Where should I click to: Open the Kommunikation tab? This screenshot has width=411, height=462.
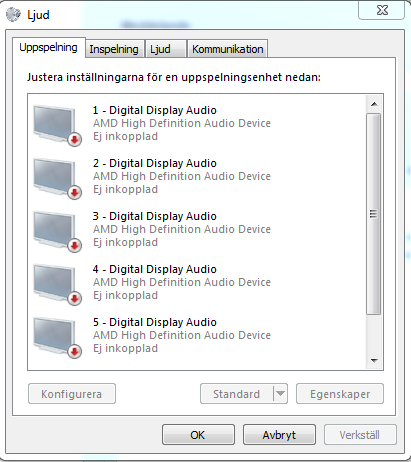(228, 49)
